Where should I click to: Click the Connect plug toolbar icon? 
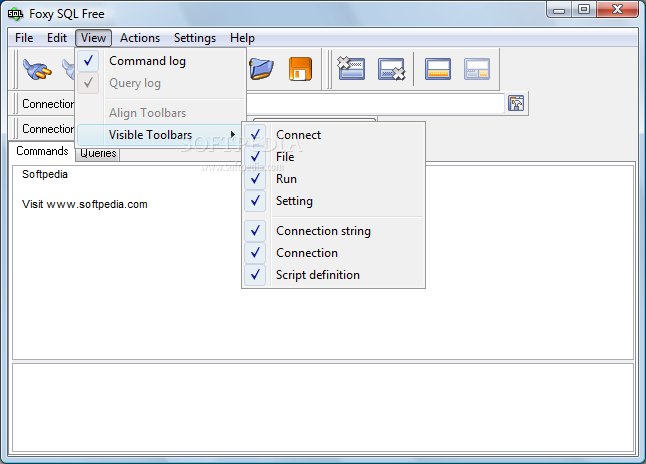[37, 69]
